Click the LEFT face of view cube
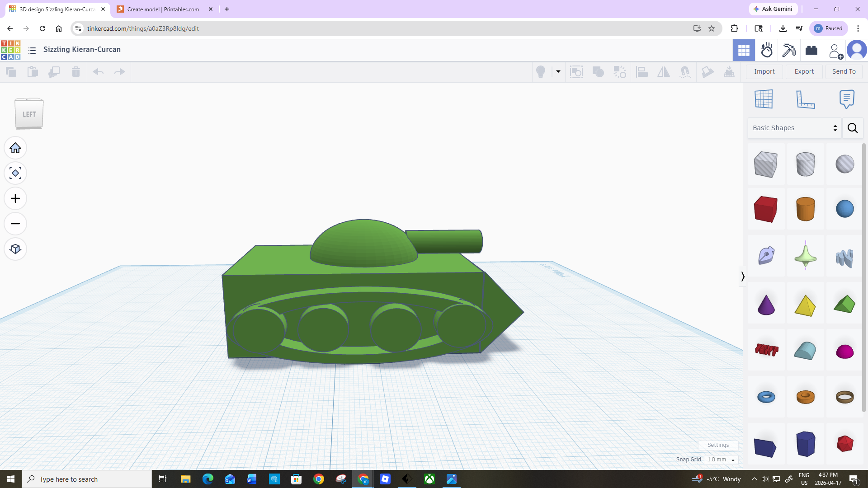This screenshot has height=488, width=868. click(x=29, y=114)
